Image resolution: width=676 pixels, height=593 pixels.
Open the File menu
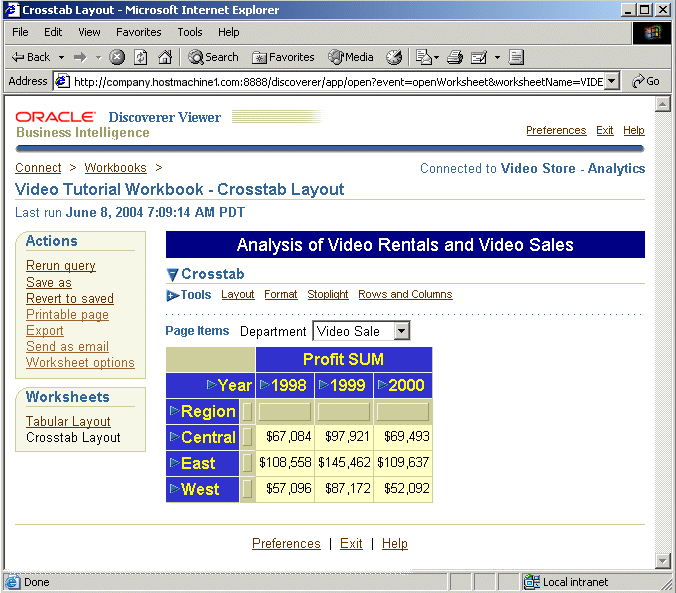click(20, 32)
